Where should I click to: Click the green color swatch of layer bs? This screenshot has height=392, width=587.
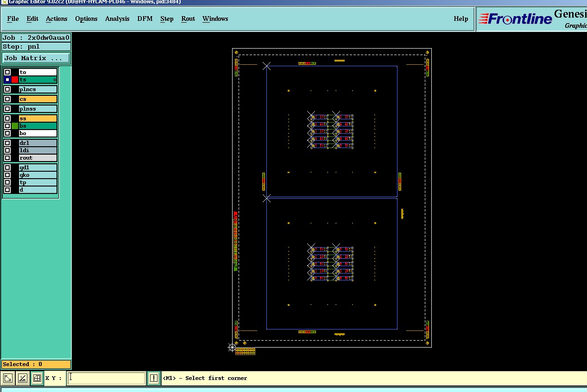15,126
